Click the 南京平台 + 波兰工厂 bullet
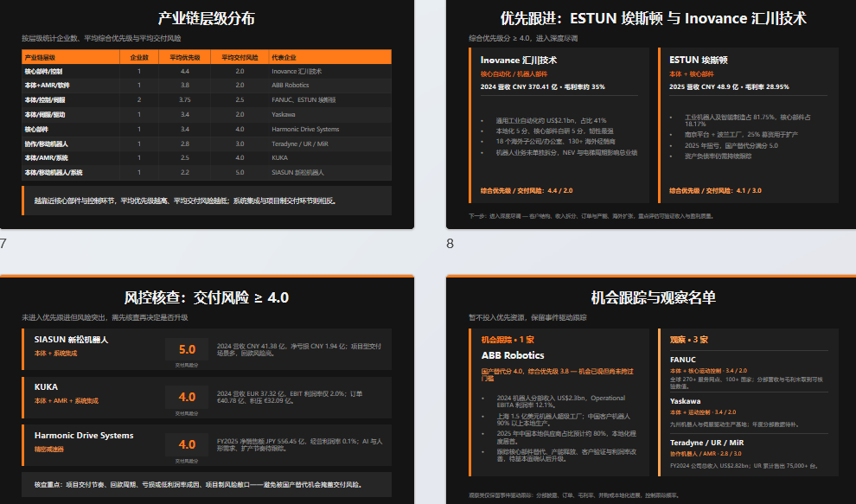856x504 pixels. point(741,134)
